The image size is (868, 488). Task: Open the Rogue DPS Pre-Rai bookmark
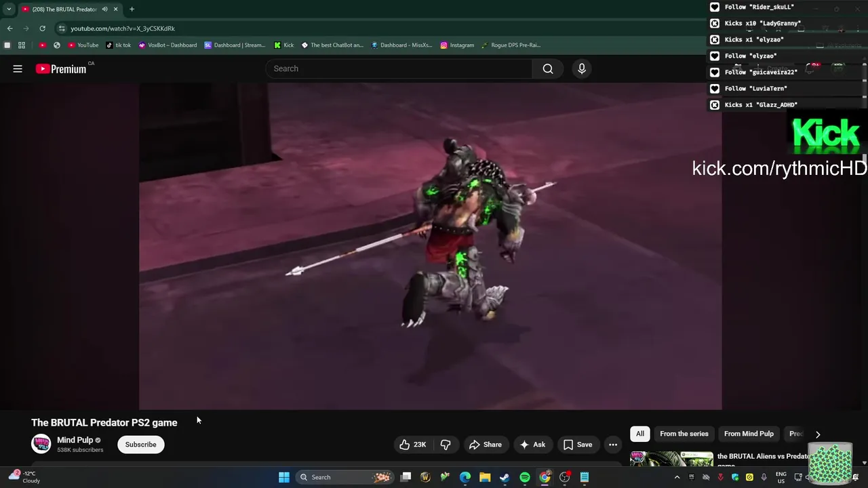pyautogui.click(x=511, y=45)
